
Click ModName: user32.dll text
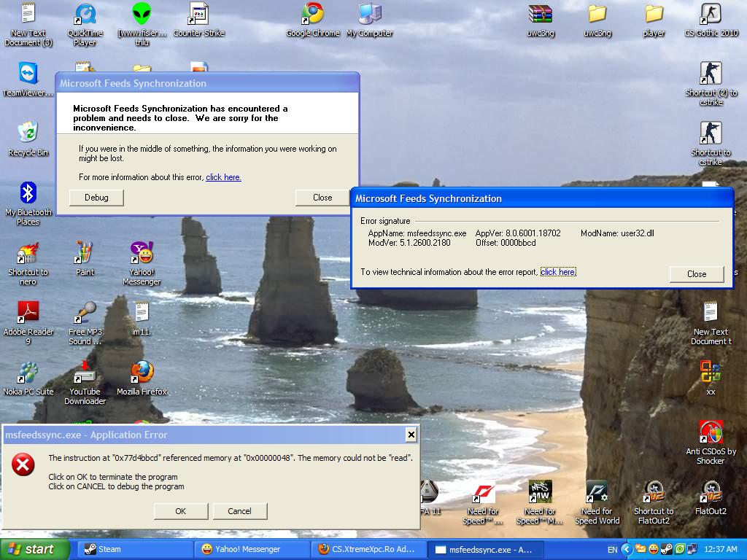617,233
